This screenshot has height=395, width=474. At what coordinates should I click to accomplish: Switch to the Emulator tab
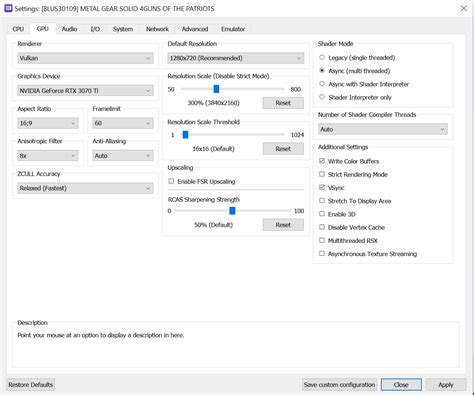point(233,29)
